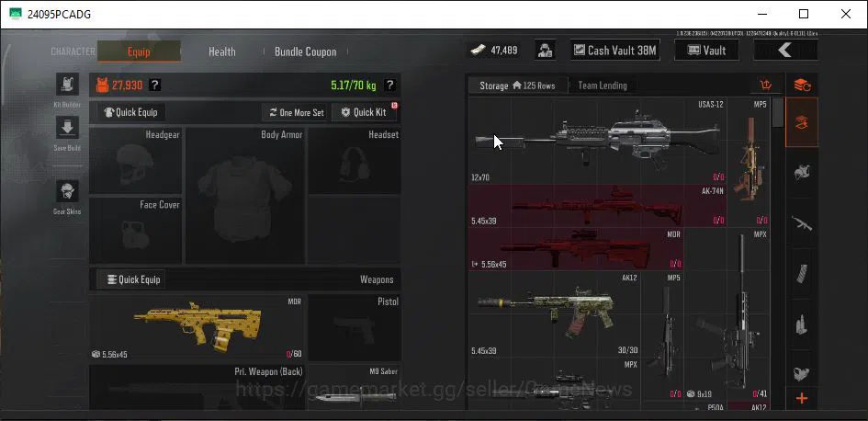Click the 12x70 caliber label on USAS-12
This screenshot has width=868, height=421.
tap(480, 177)
